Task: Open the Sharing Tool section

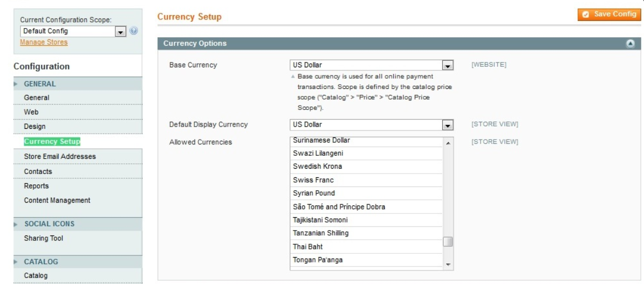Action: tap(44, 238)
